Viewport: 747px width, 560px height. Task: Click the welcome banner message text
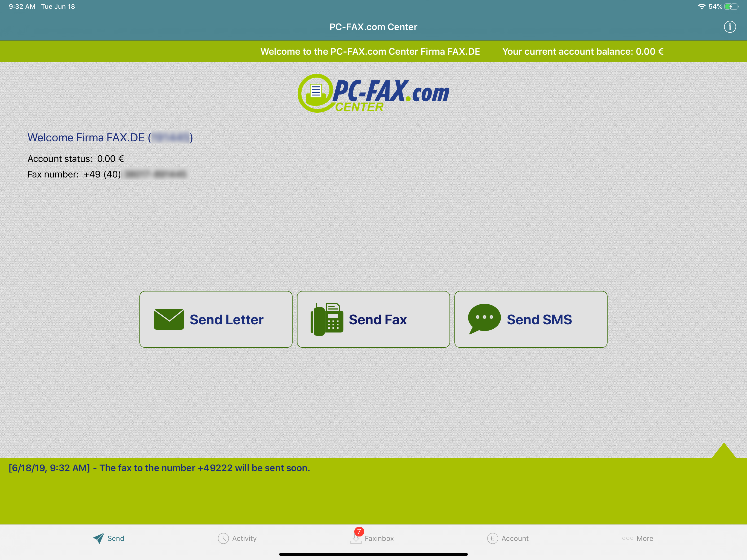370,51
